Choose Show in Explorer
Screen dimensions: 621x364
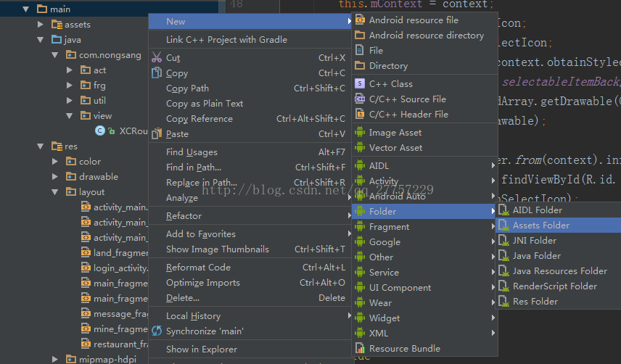[250, 349]
